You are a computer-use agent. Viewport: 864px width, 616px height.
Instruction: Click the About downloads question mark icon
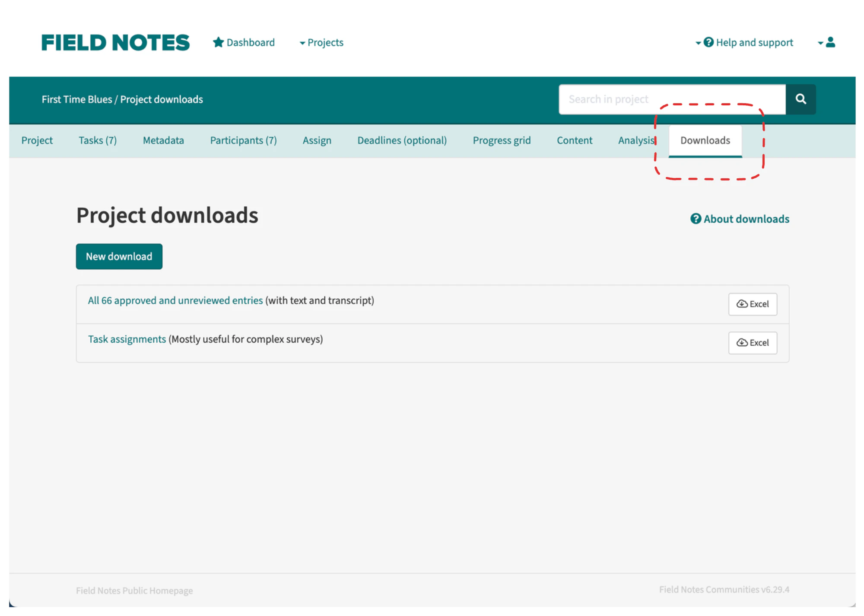click(x=695, y=219)
